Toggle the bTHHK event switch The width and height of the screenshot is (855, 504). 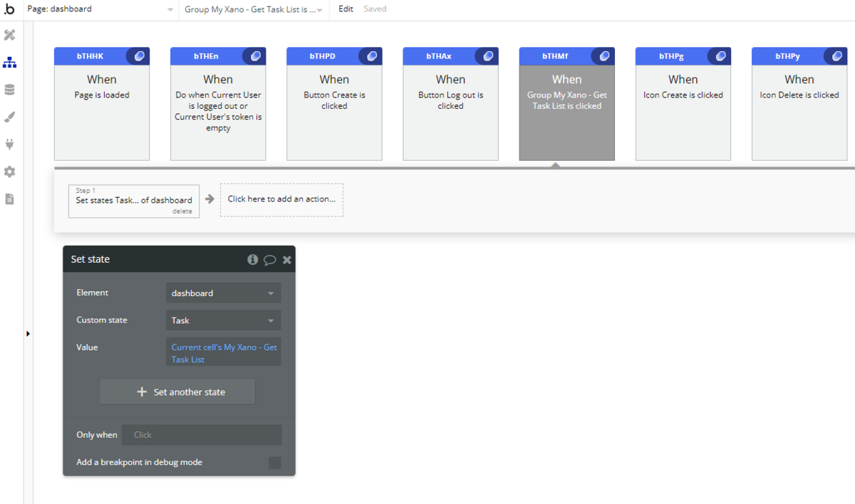pyautogui.click(x=138, y=56)
